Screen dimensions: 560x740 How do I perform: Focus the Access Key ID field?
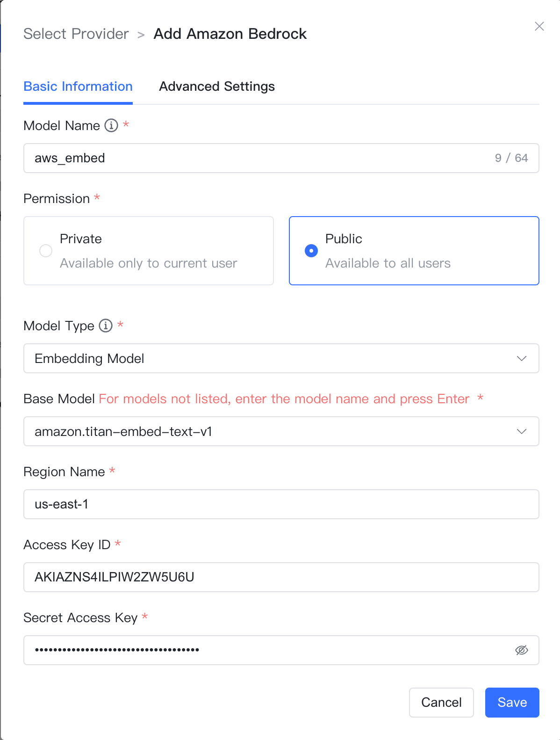coord(281,577)
